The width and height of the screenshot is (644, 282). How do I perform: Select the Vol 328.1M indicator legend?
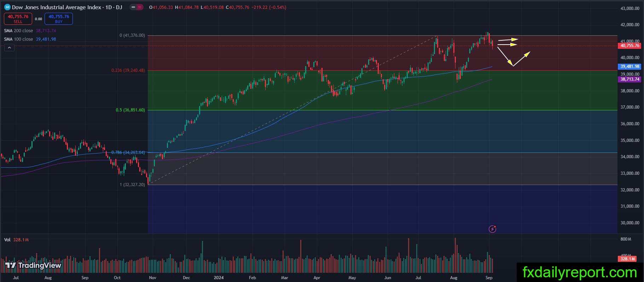16,240
